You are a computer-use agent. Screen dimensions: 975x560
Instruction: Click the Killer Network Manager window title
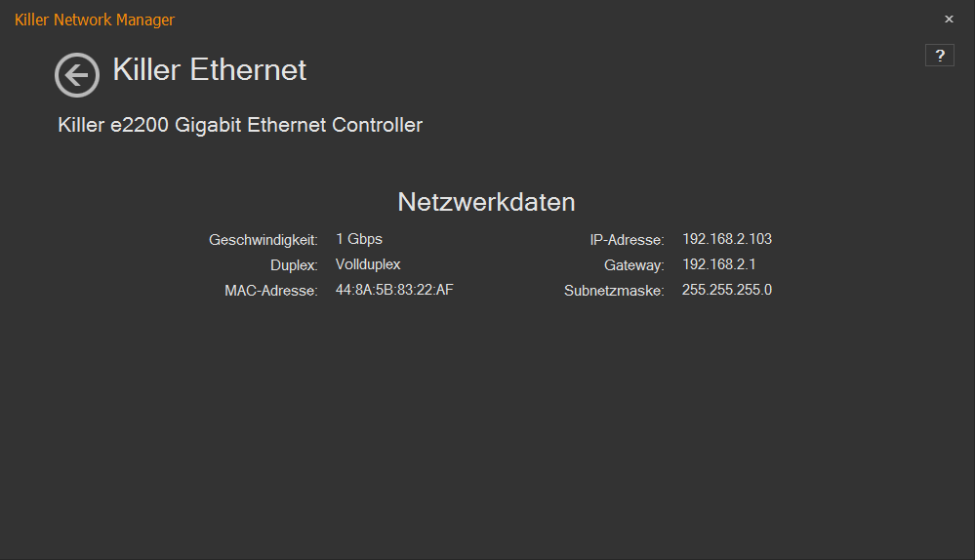95,20
